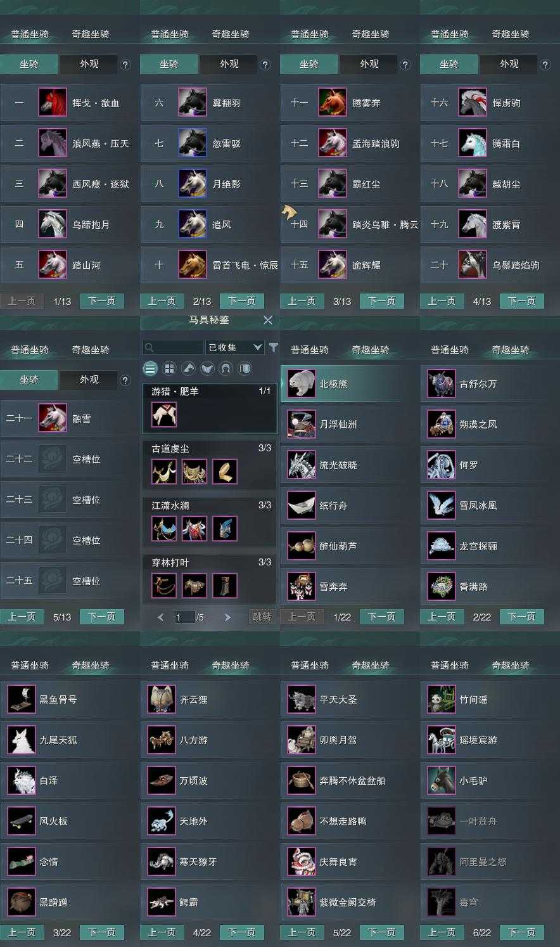Screen dimensions: 560x947
Task: Select the empty slot 二十二 空槽位
Action: click(69, 459)
